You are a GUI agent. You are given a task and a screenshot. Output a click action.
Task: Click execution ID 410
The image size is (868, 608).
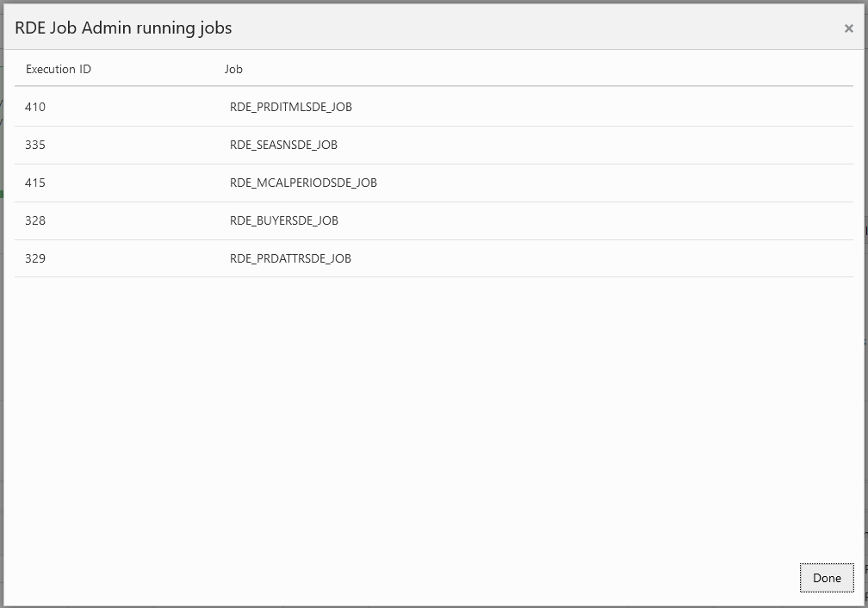[34, 107]
